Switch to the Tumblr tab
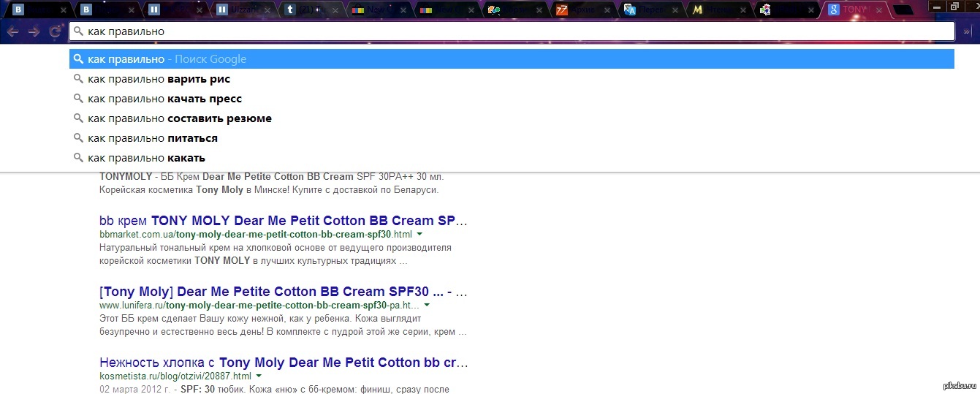The width and height of the screenshot is (980, 394). 307,10
